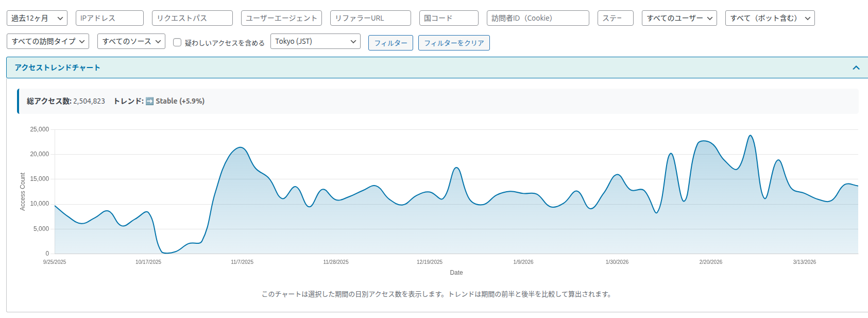Focus the ユーザーエージェント input field
The width and height of the screenshot is (868, 318).
click(x=281, y=18)
